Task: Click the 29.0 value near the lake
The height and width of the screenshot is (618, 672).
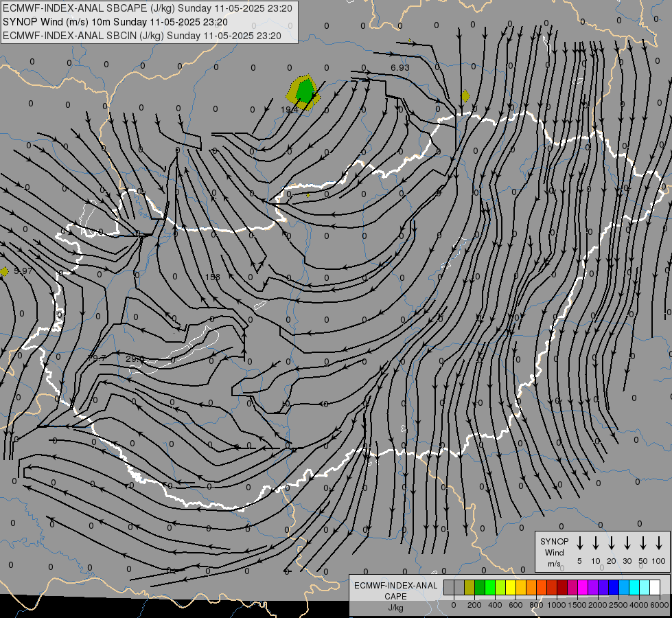Action: [135, 358]
